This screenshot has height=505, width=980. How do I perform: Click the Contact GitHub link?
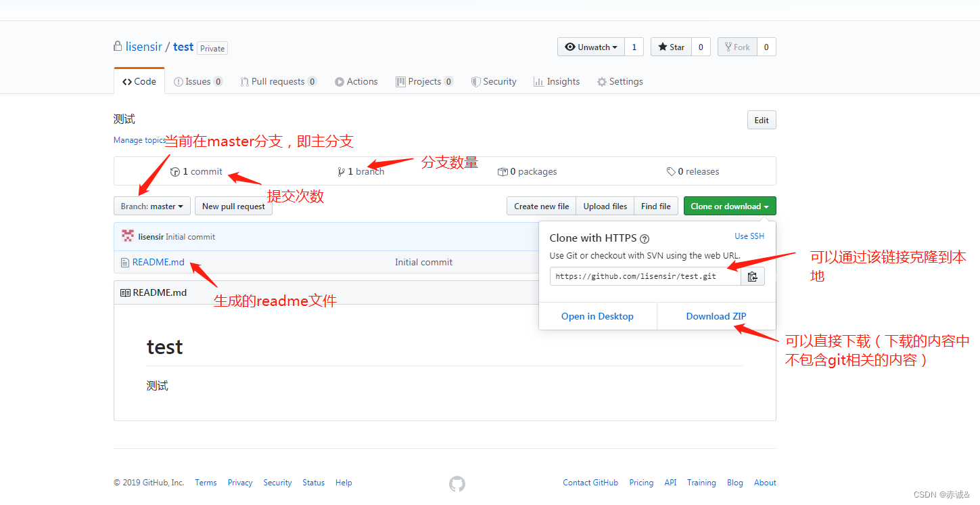[x=590, y=483]
